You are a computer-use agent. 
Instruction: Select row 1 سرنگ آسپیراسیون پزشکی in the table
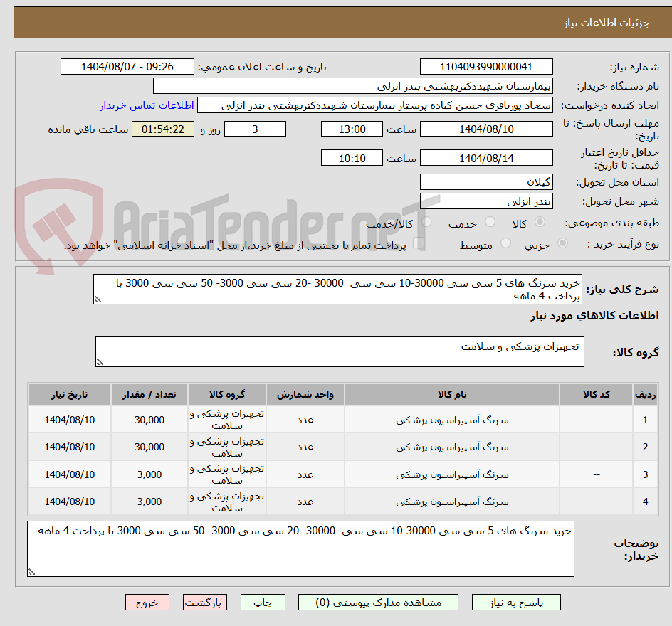[x=452, y=419]
